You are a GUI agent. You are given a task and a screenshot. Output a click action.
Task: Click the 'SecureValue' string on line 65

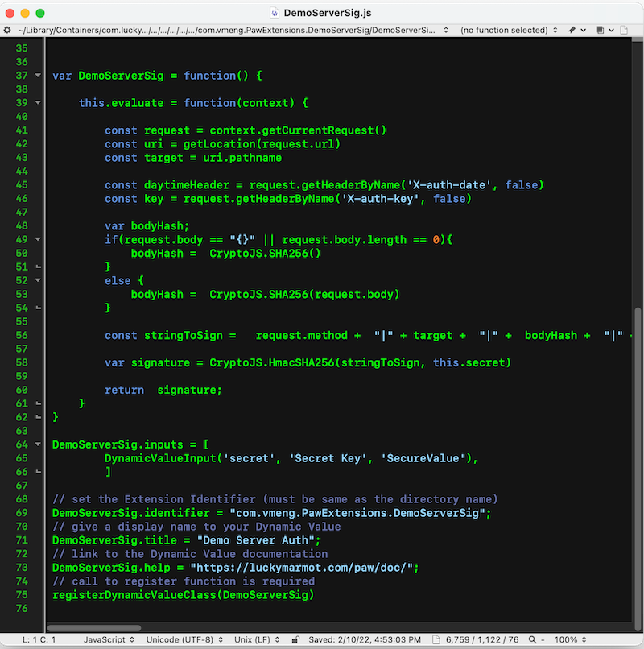(423, 458)
